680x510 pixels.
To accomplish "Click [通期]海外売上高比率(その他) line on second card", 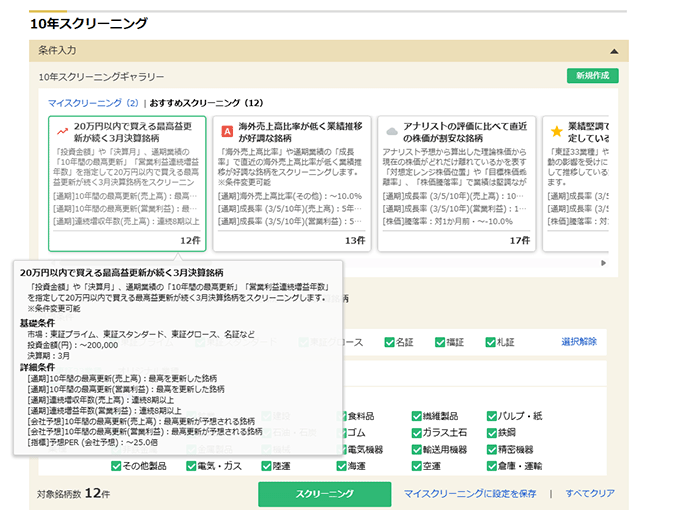I will tap(290, 196).
